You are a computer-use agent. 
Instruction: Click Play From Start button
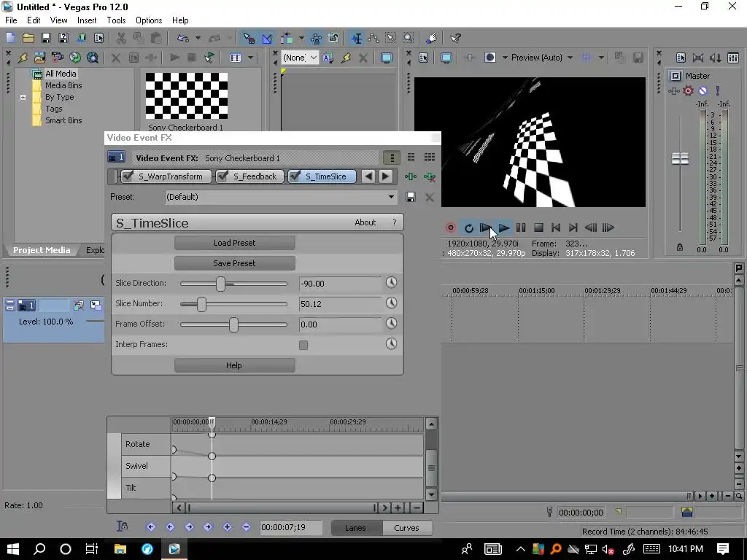pos(486,227)
